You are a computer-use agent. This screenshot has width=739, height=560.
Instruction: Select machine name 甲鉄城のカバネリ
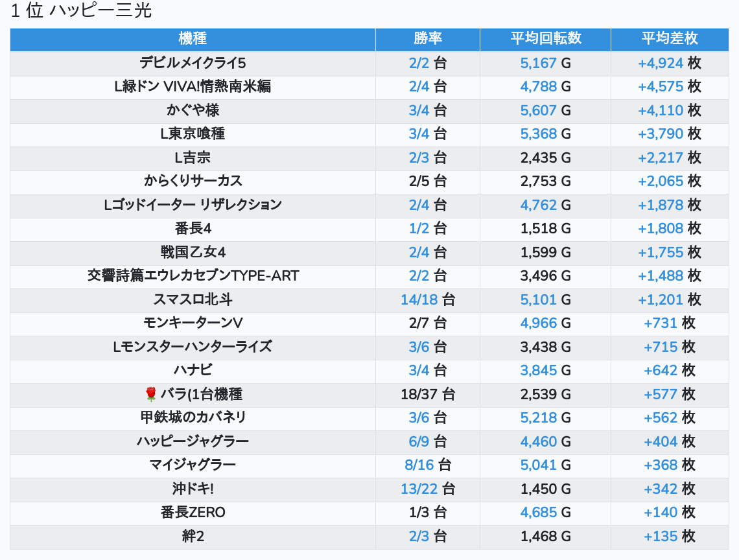click(x=193, y=417)
